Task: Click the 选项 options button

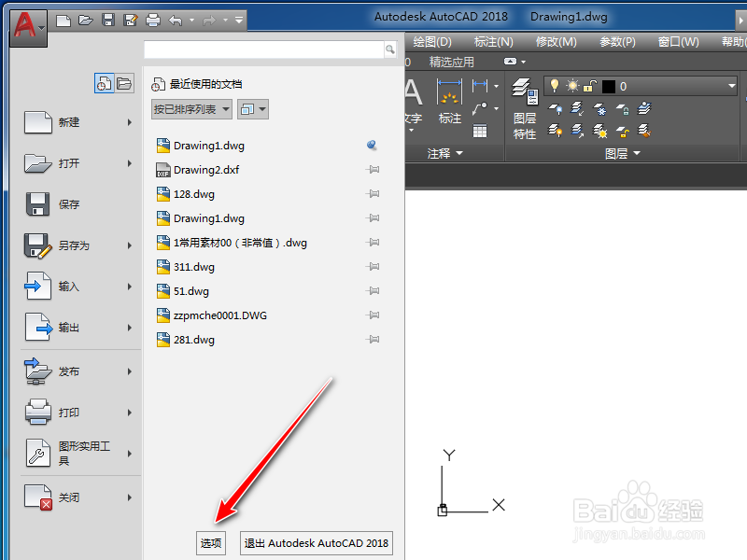Action: [211, 543]
